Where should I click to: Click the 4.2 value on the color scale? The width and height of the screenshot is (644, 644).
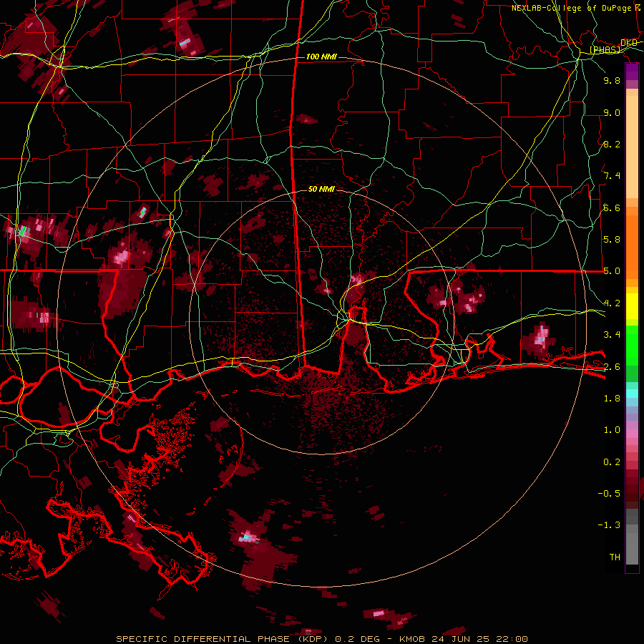(x=612, y=303)
